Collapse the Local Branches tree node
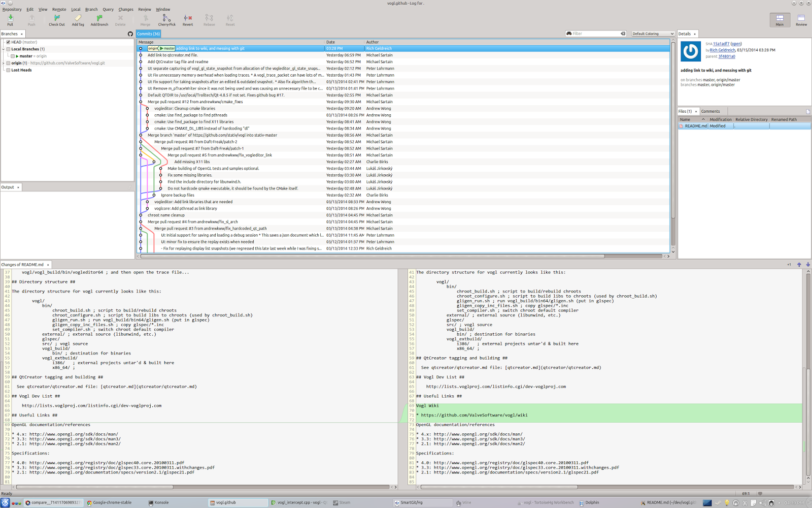Viewport: 812px width, 508px height. (4, 49)
